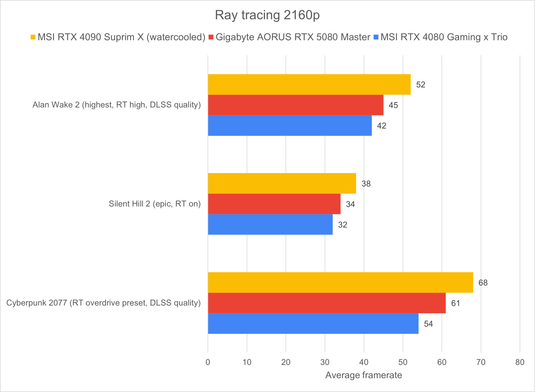Click the data label '68'
Viewport: 535px width, 392px height.
point(483,283)
